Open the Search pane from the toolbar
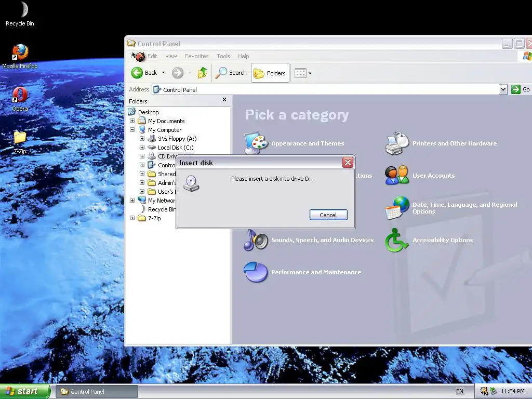Viewport: 532px width, 399px height. [231, 73]
